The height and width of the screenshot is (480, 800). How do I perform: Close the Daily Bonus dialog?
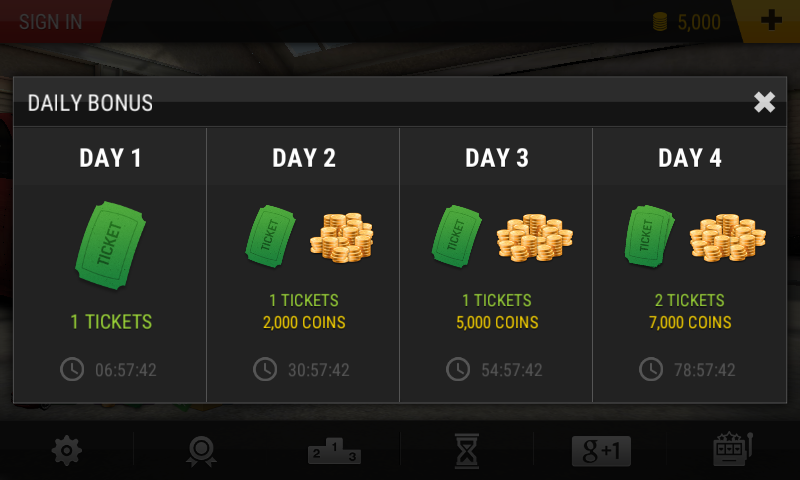click(x=764, y=102)
